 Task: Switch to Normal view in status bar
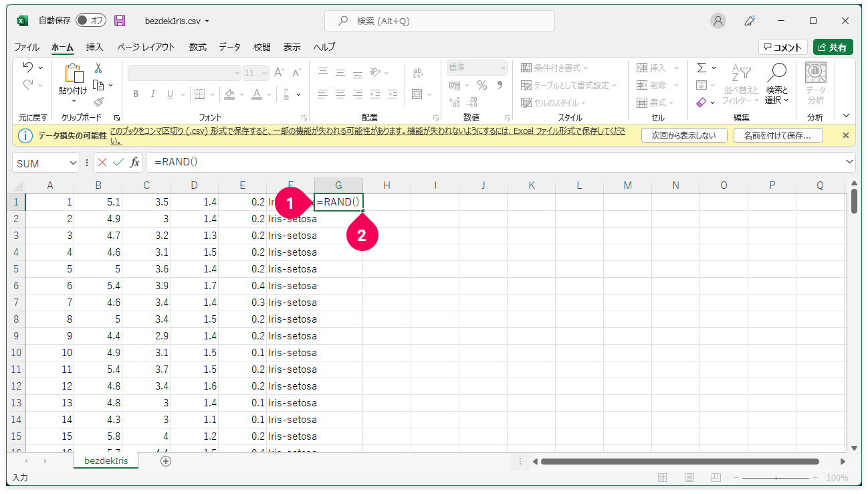[x=663, y=478]
